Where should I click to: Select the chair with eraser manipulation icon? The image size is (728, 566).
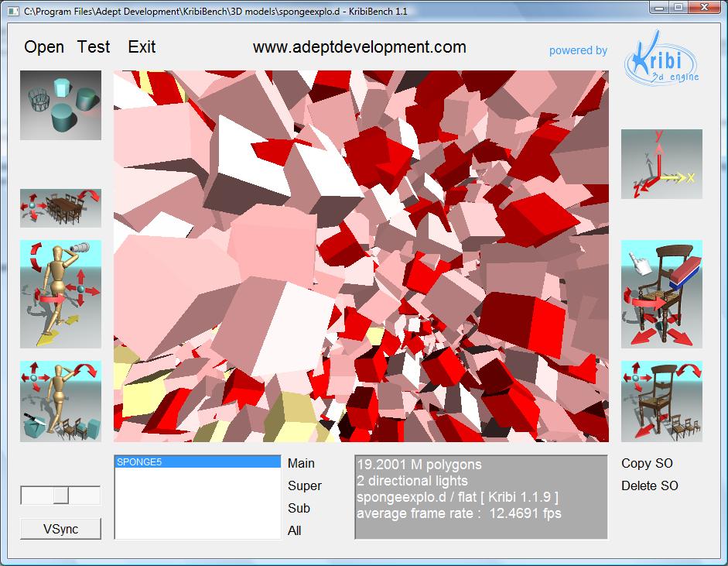(x=661, y=293)
